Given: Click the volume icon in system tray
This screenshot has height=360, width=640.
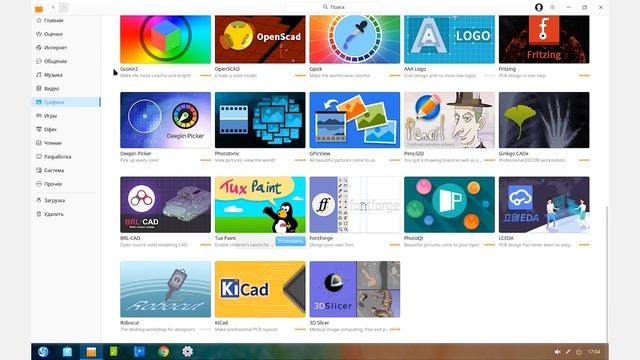Looking at the screenshot, I should (558, 351).
